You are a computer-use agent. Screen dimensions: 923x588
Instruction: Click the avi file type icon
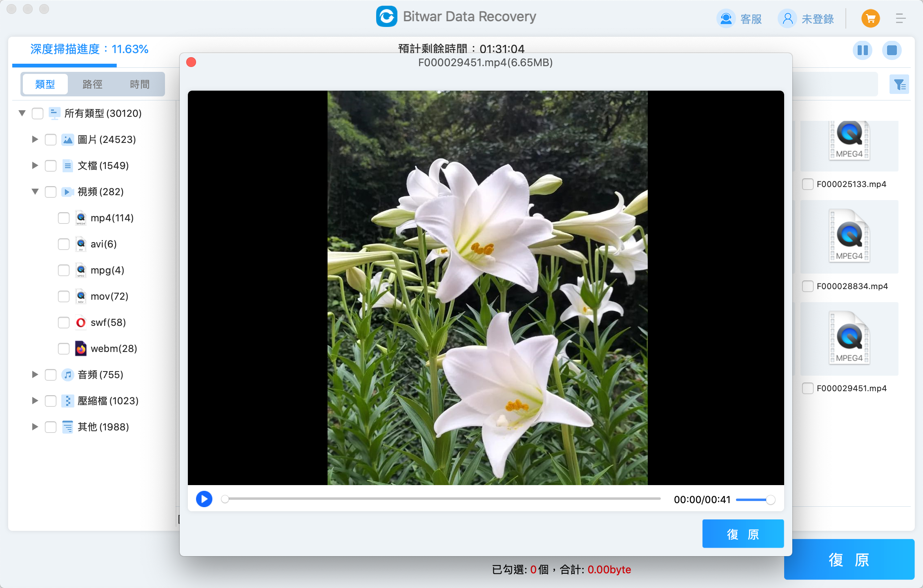81,244
